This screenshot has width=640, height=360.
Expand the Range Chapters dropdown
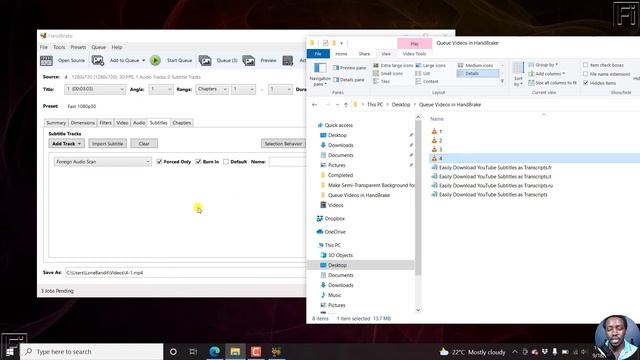coord(212,89)
